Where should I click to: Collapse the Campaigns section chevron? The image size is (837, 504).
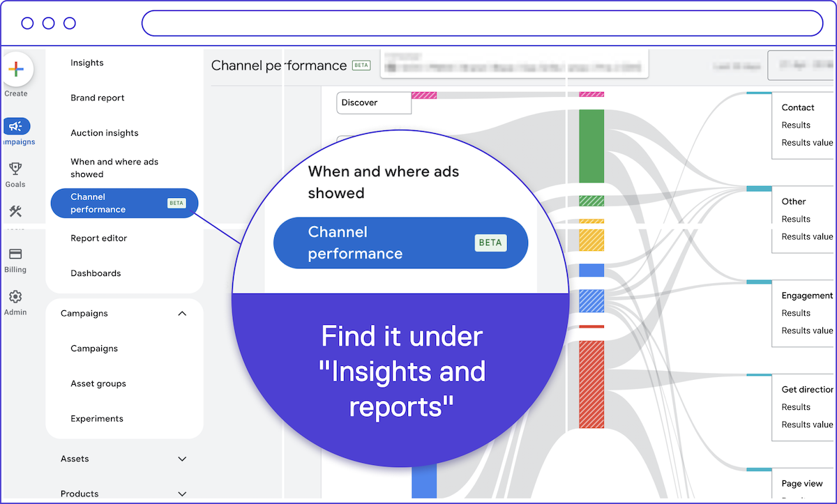pyautogui.click(x=182, y=314)
